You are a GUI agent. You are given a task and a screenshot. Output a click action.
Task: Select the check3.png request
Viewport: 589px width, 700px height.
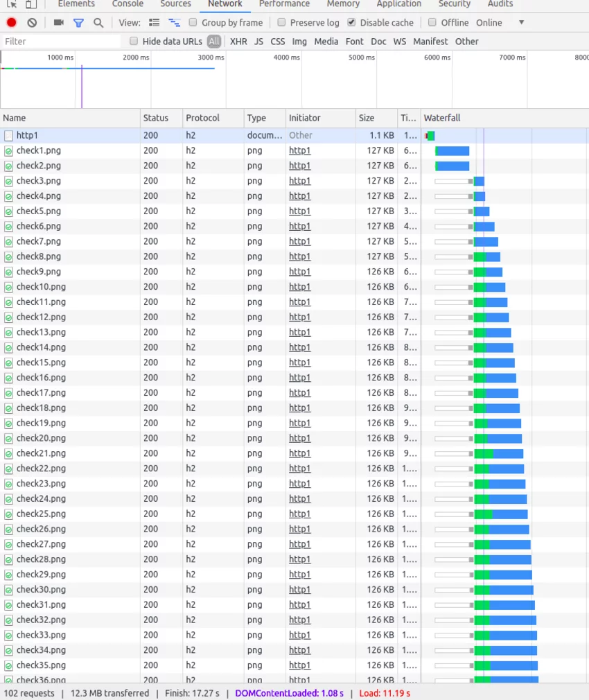(294, 181)
